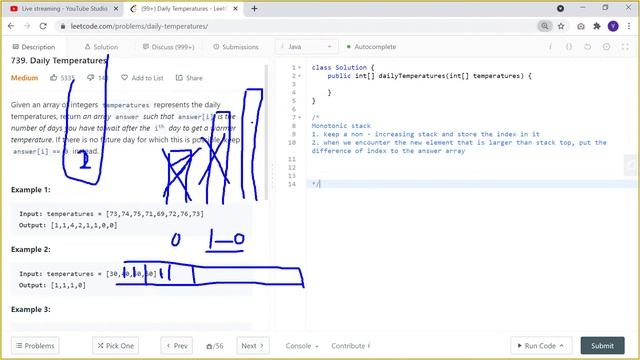The height and width of the screenshot is (360, 640).
Task: Open the Contribute link
Action: click(x=351, y=346)
